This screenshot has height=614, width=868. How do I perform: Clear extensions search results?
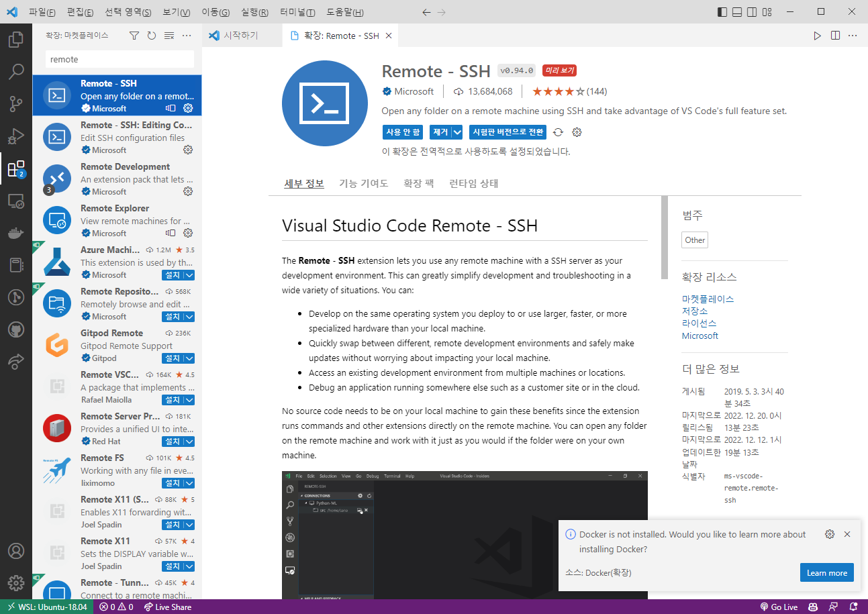click(x=169, y=36)
